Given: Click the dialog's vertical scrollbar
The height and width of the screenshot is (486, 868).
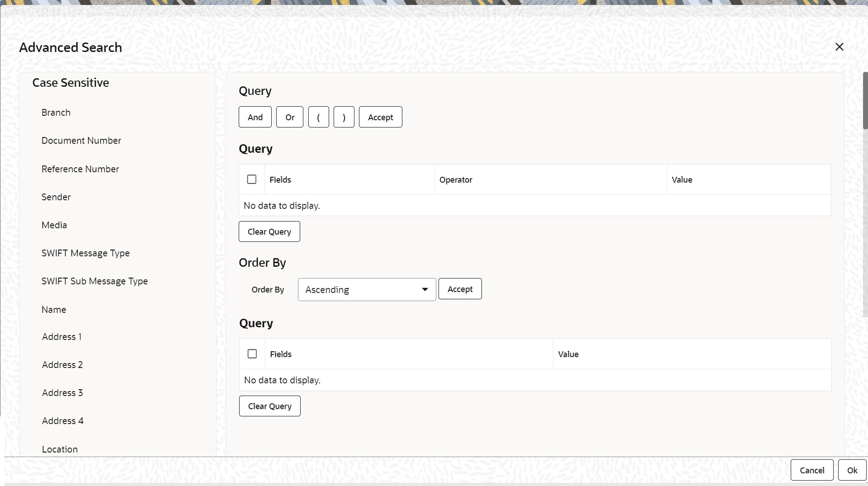Looking at the screenshot, I should 865,100.
